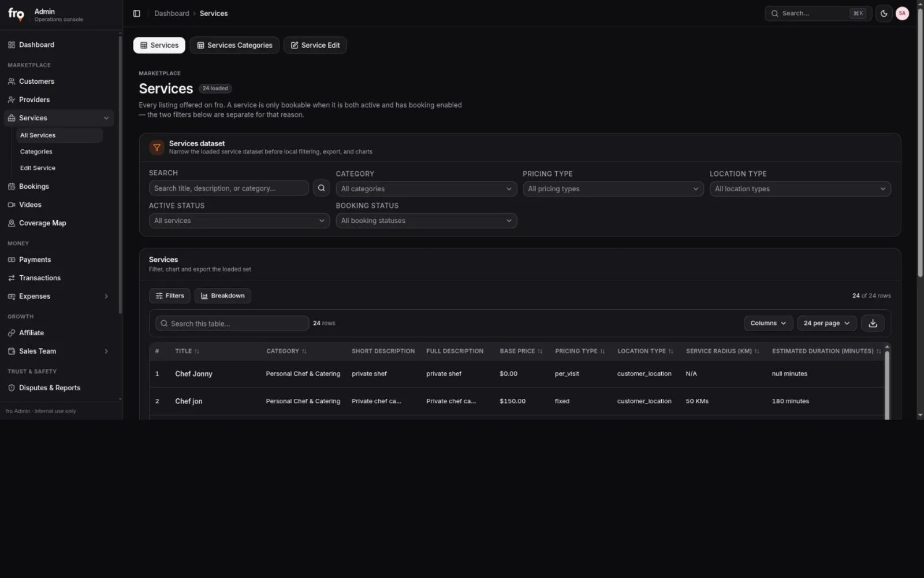Screen dimensions: 924x578
Task: Click the Breakdown button
Action: point(222,295)
